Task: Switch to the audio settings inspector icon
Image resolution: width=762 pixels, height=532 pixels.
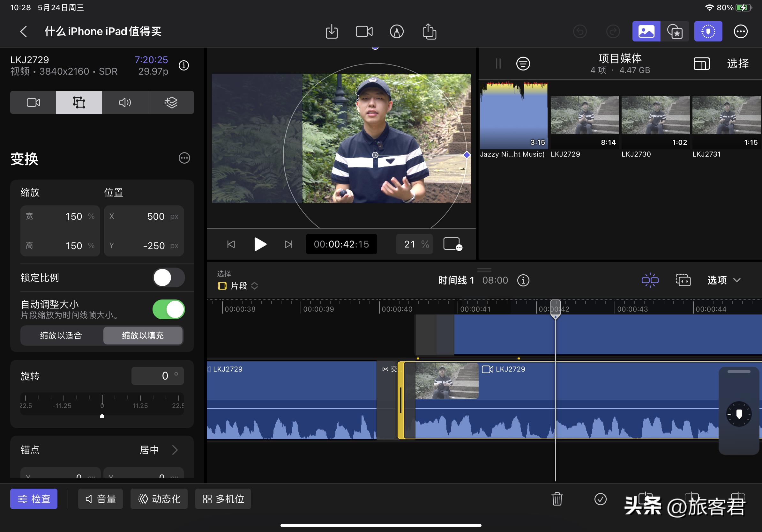Action: [125, 102]
